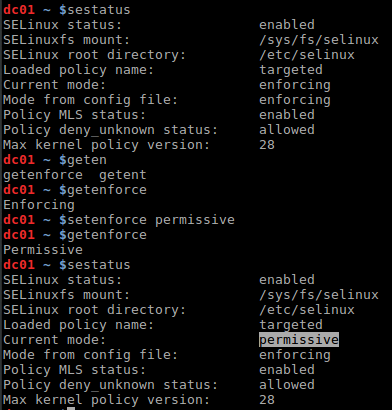Screen dimensions: 392x410
Task: Click the last Policy deny_unknown allowed value
Action: pos(287,385)
